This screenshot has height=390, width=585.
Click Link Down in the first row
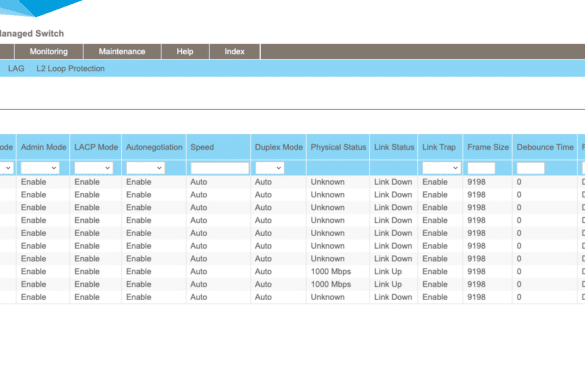(393, 182)
